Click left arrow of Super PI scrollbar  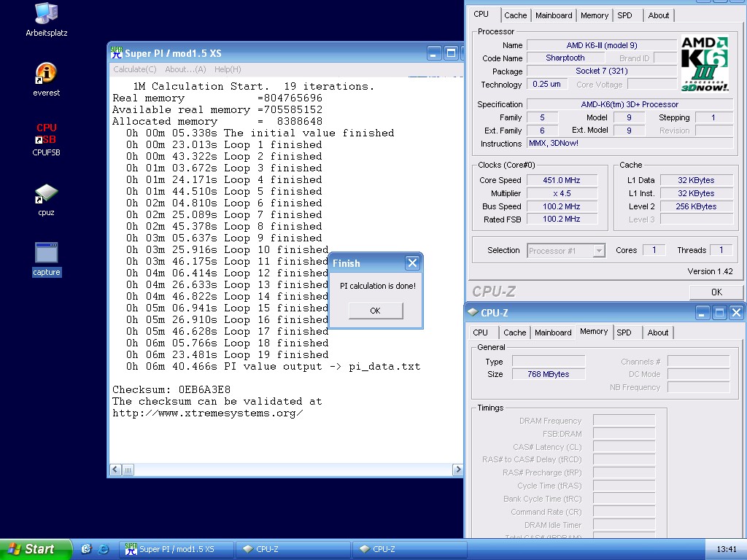click(115, 470)
